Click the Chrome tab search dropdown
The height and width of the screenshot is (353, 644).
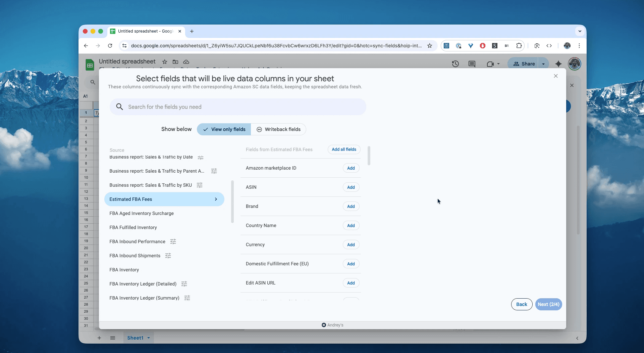tap(580, 31)
